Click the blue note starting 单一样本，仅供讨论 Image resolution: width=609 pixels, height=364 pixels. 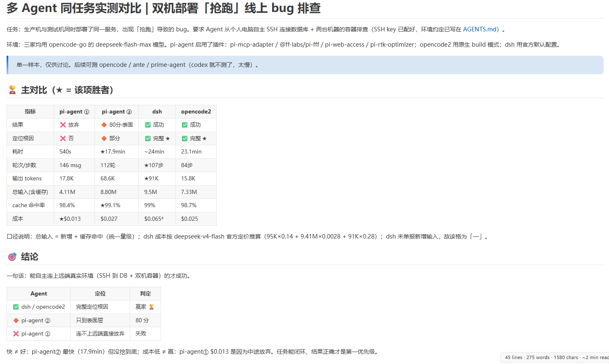pyautogui.click(x=305, y=65)
